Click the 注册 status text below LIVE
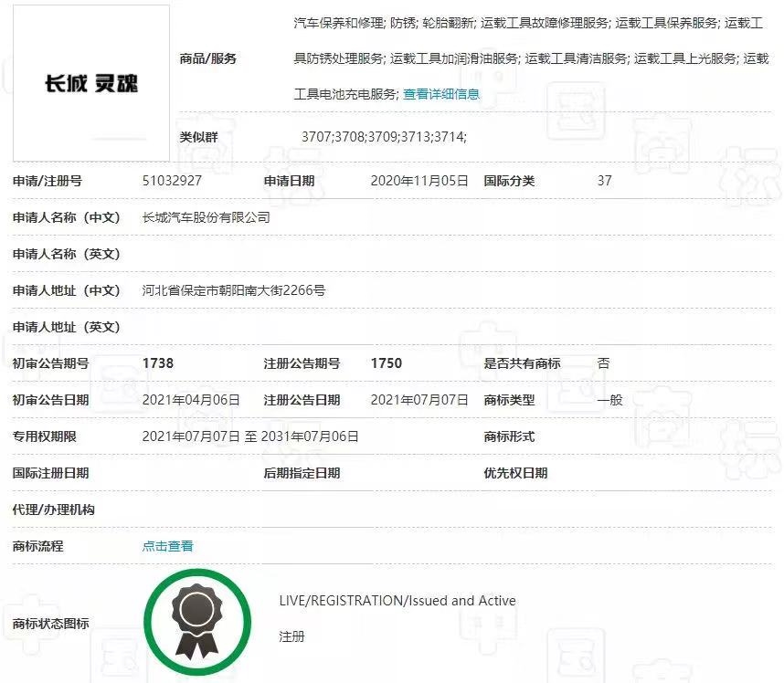 pos(291,636)
